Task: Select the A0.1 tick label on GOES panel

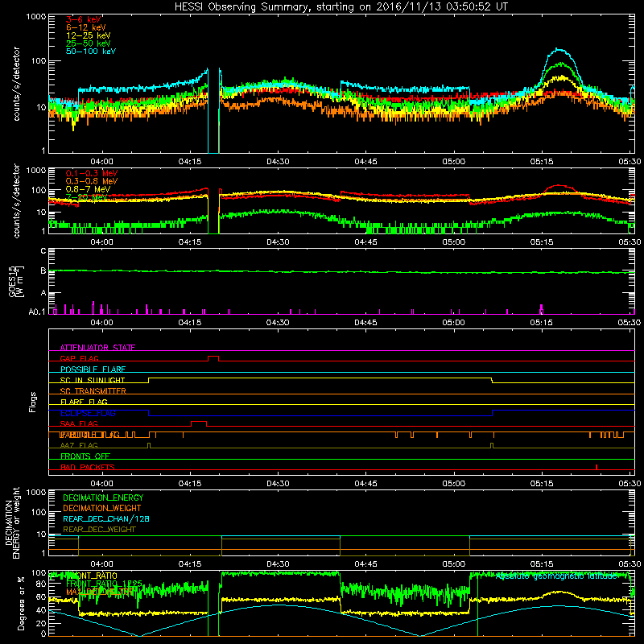Action: point(37,312)
